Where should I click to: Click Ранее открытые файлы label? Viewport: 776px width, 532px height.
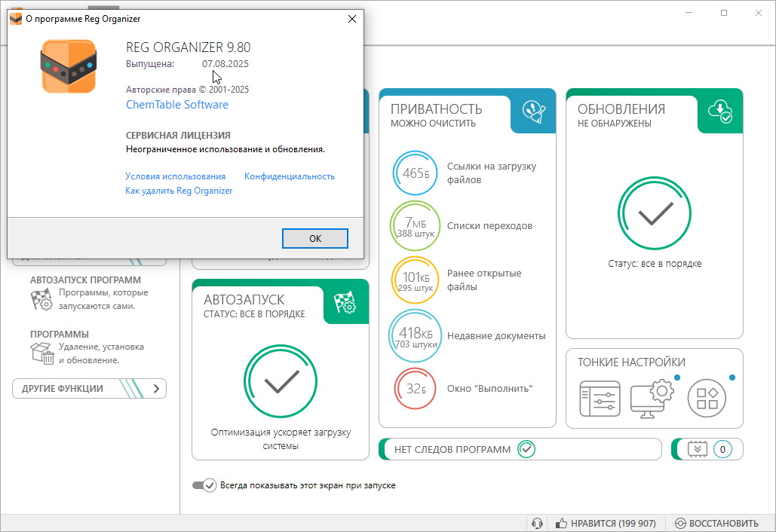click(x=484, y=280)
